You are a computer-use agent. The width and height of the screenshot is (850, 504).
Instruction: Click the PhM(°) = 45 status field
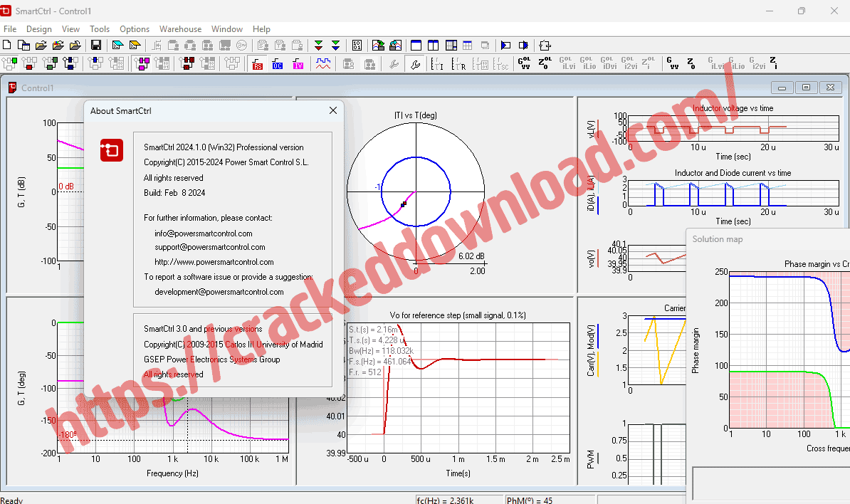click(550, 500)
